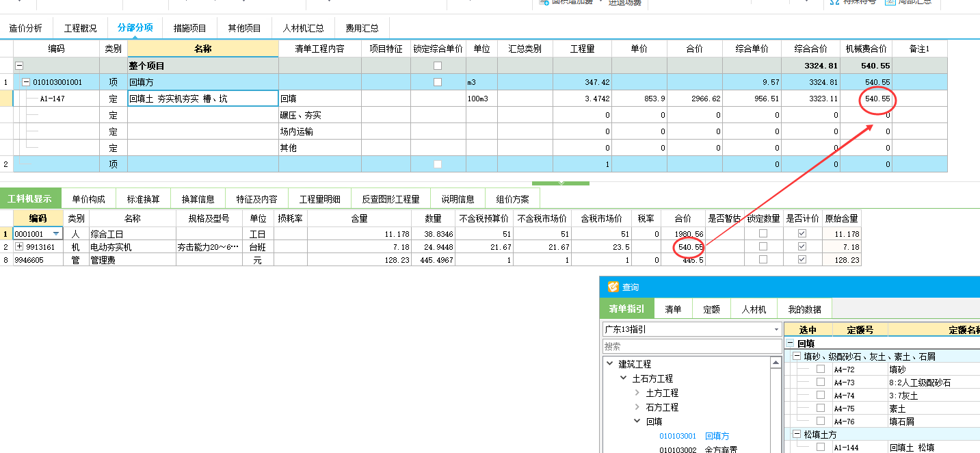Toggle 锁定综合单价 checkbox for 回填方 row
The height and width of the screenshot is (453, 980).
click(x=438, y=82)
